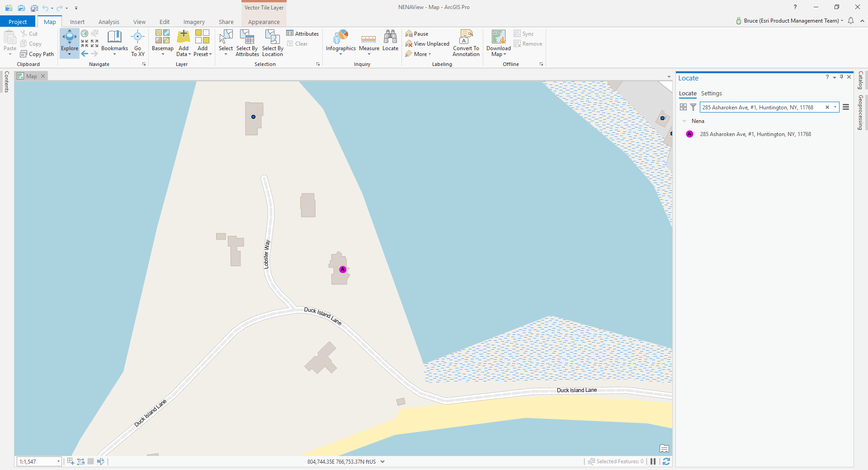The width and height of the screenshot is (868, 470).
Task: Collapse the Nena results group
Action: point(684,121)
